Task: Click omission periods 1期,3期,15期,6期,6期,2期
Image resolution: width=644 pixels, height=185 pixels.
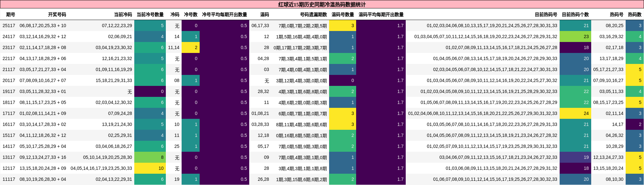Action: click(x=301, y=179)
